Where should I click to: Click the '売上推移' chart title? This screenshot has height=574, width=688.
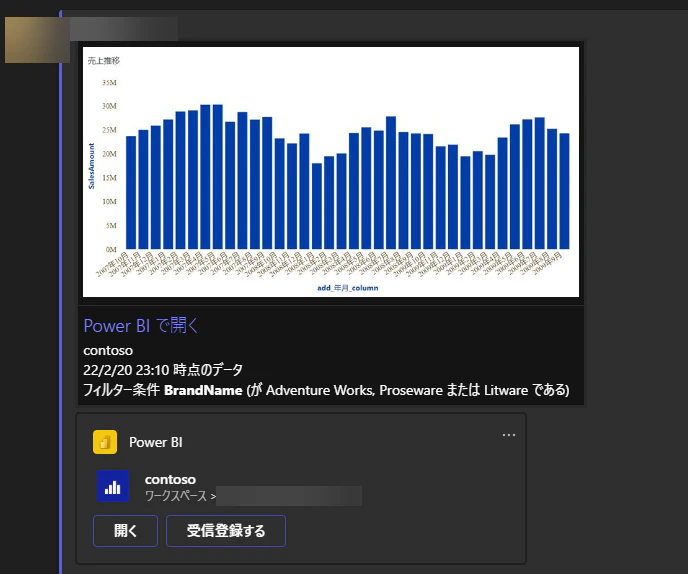tap(104, 61)
